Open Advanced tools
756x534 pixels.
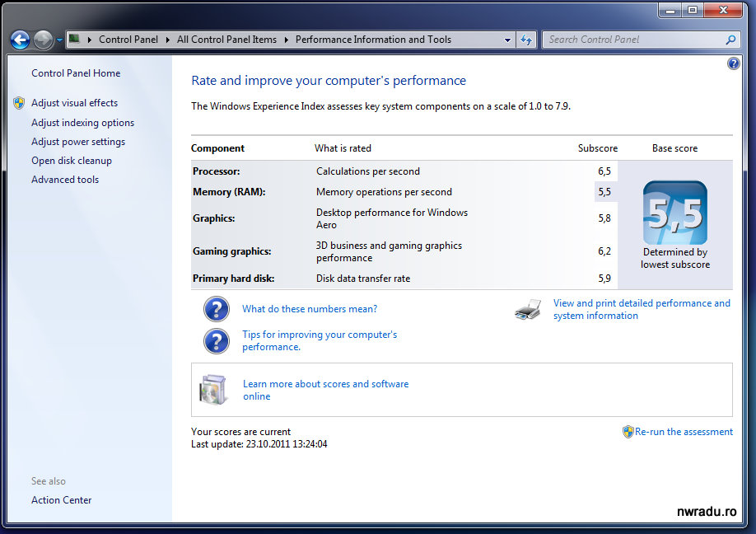tap(65, 180)
